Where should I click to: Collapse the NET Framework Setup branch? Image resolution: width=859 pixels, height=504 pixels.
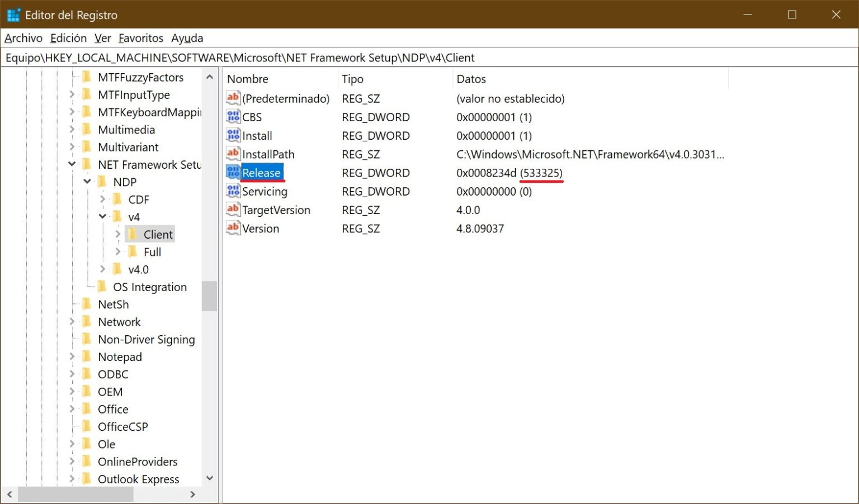(x=72, y=164)
